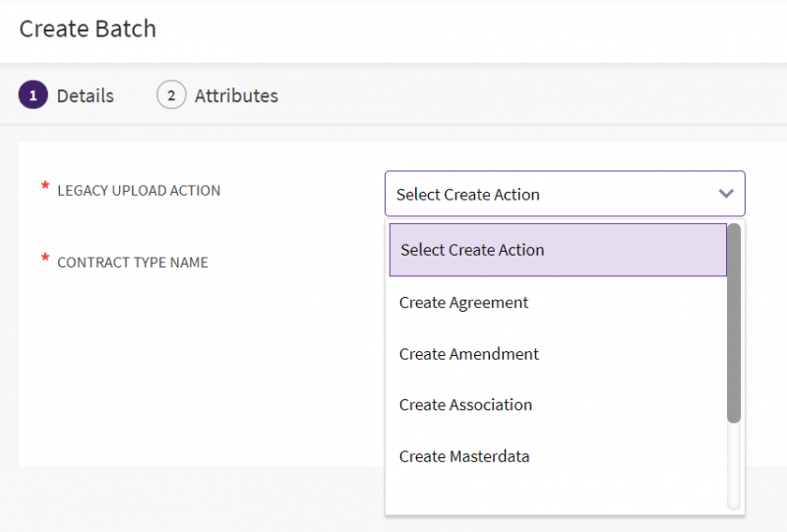Go to step 1 Details
The image size is (787, 532).
(x=67, y=95)
